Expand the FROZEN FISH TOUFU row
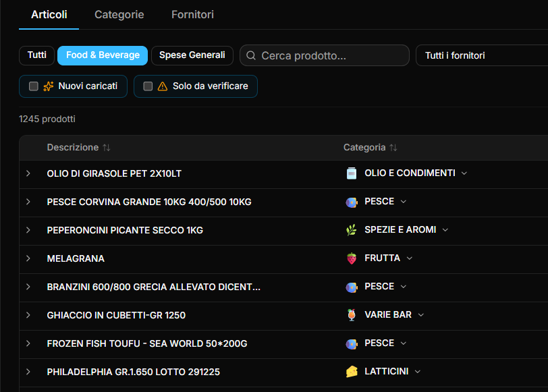This screenshot has width=548, height=392. tap(28, 343)
